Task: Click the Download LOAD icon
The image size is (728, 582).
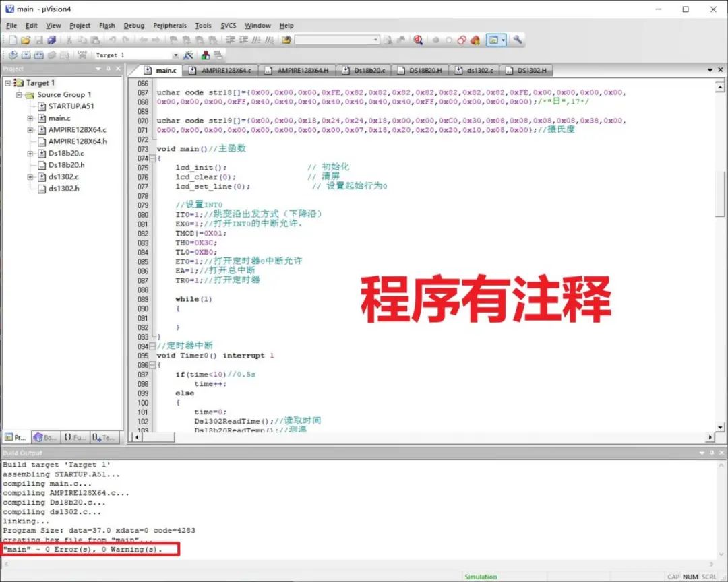Action: click(82, 55)
